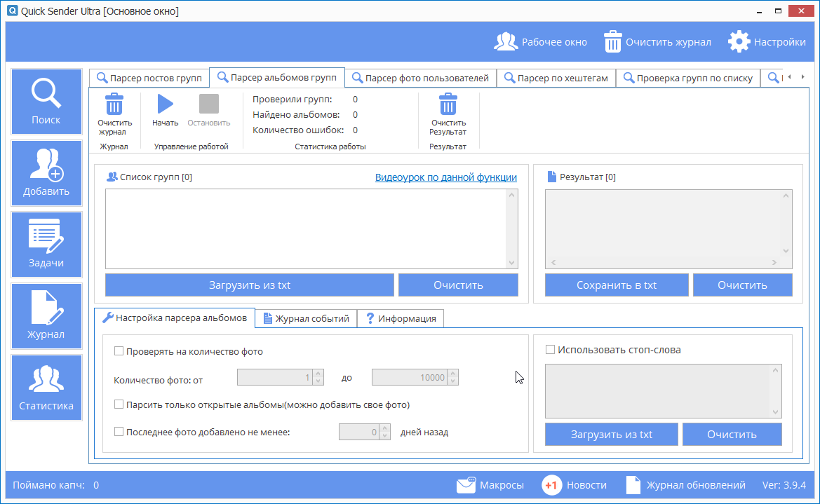The width and height of the screenshot is (820, 504).
Task: Toggle Использовать стоп-слова checkbox
Action: [x=550, y=350]
